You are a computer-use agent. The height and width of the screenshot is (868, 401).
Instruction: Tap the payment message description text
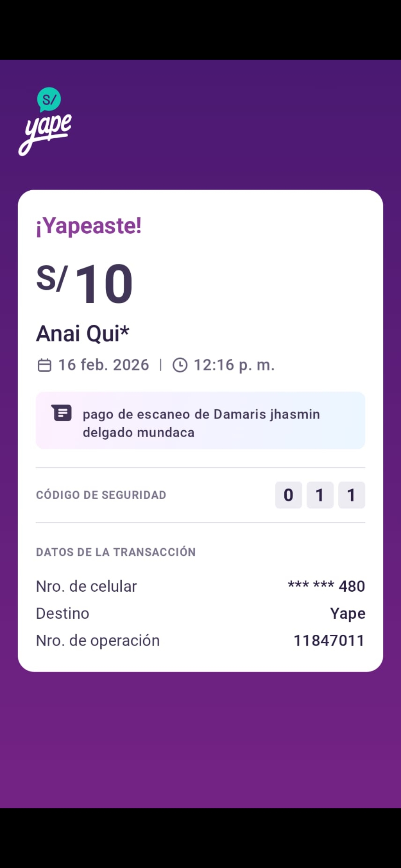pos(201,423)
